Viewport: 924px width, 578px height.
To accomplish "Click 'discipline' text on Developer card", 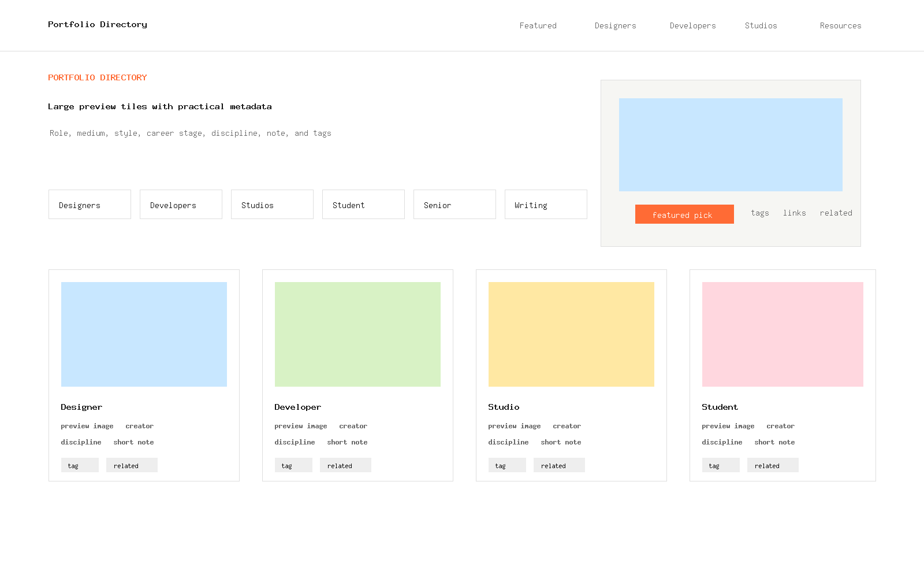I will [295, 442].
